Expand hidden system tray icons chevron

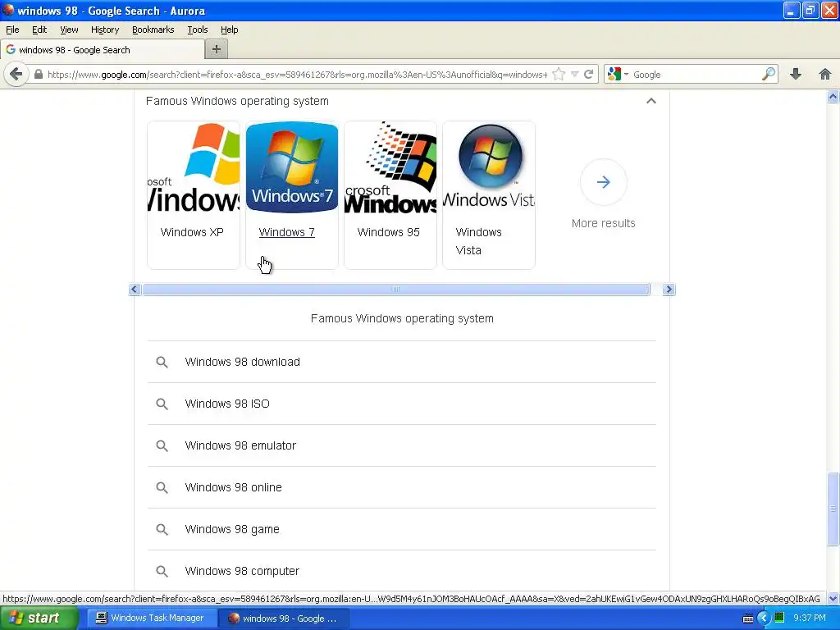tap(764, 619)
